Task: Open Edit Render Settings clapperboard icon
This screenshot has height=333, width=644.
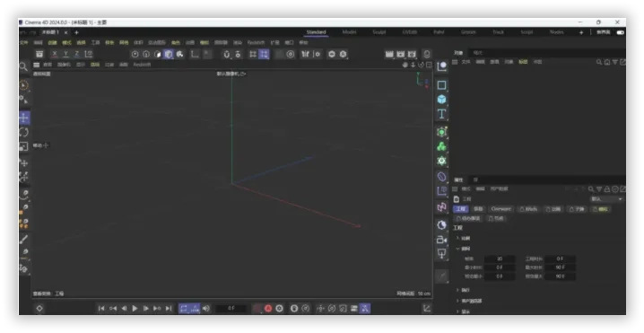Action: coord(412,54)
